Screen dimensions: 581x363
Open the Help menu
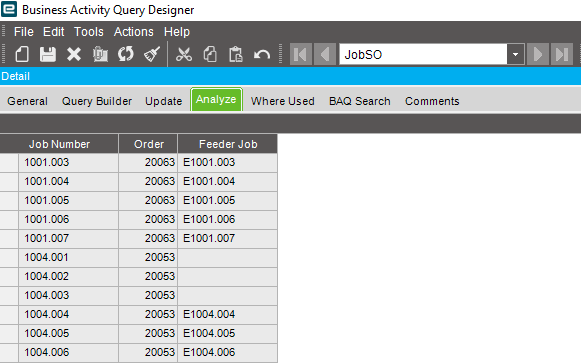pos(177,32)
